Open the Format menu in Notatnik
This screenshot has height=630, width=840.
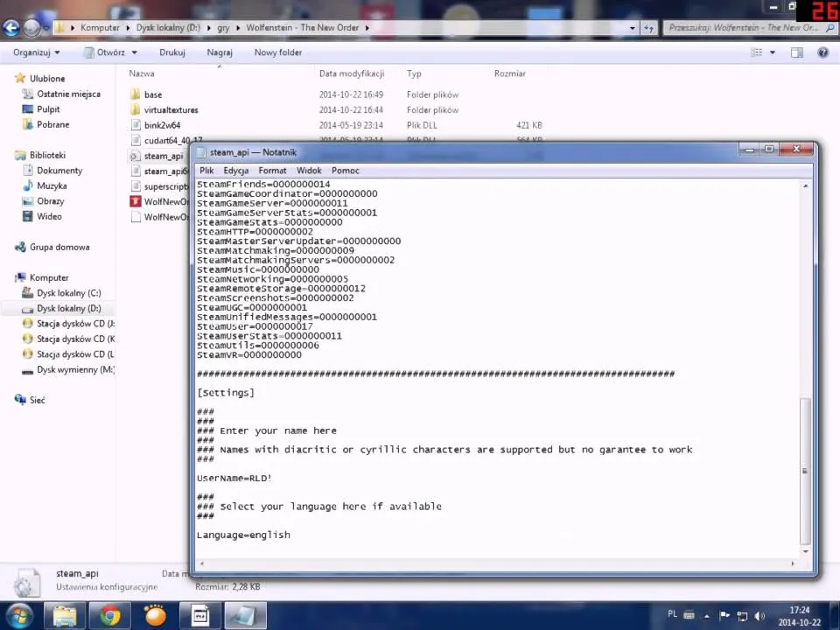(x=272, y=171)
